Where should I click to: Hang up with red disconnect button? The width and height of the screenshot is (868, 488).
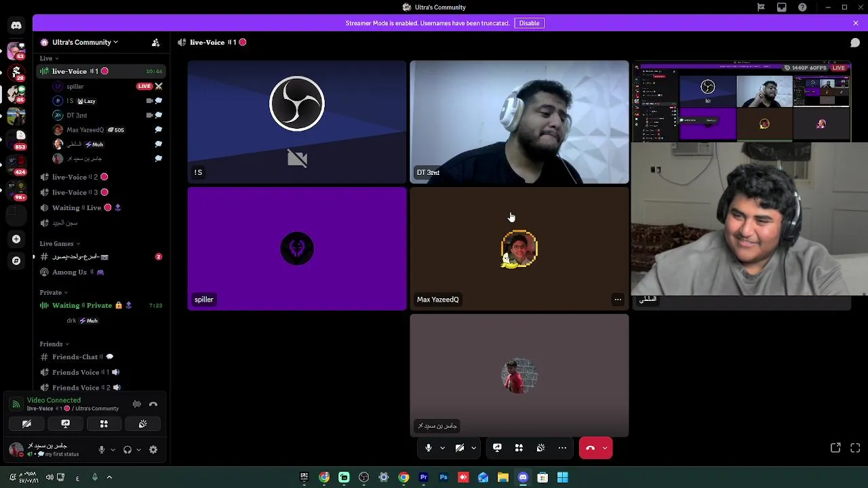click(x=590, y=447)
